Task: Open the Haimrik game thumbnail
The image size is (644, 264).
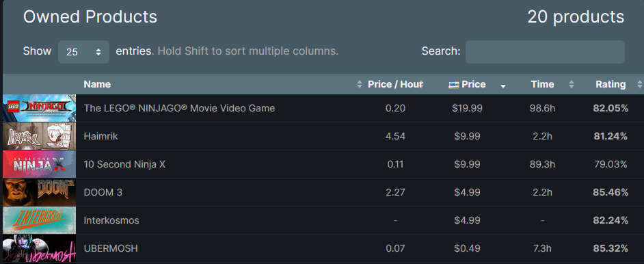Action: point(40,136)
